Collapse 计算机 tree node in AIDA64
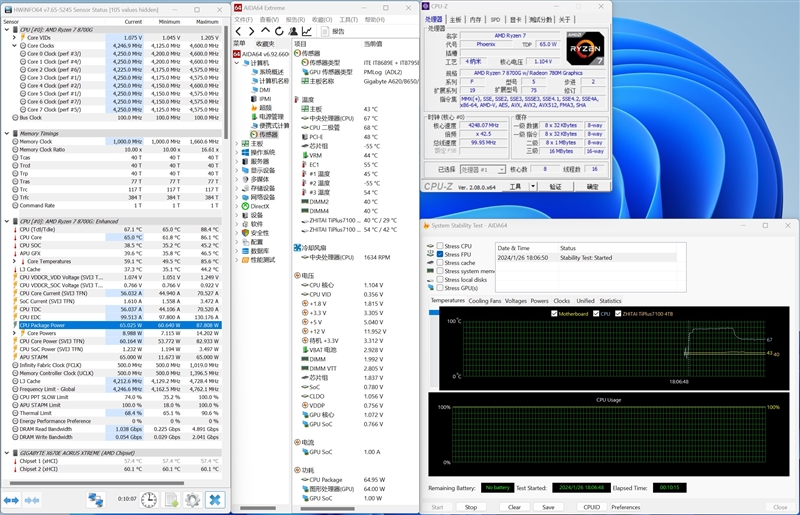 click(x=237, y=63)
